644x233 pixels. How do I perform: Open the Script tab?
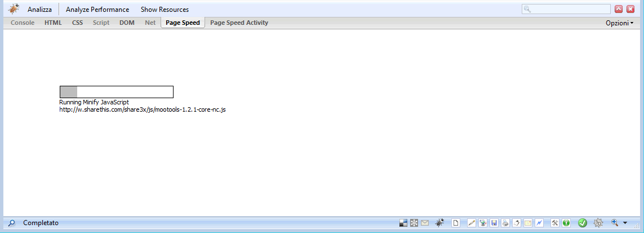point(101,23)
